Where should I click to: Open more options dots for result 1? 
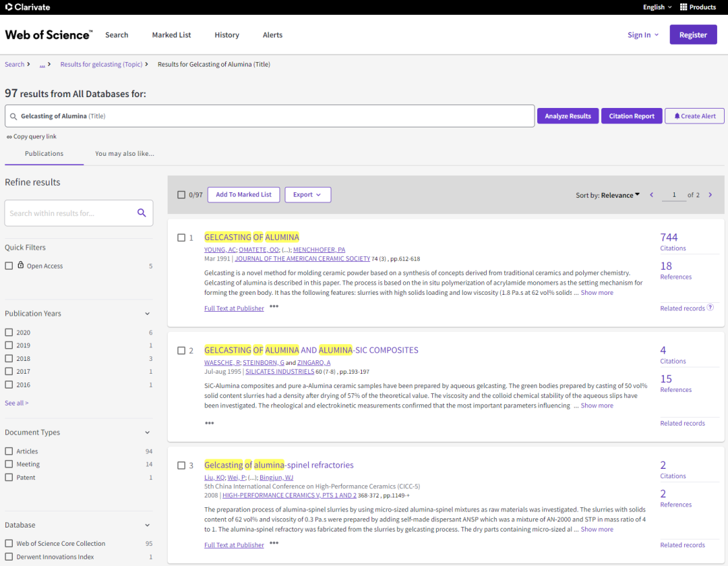coord(274,306)
